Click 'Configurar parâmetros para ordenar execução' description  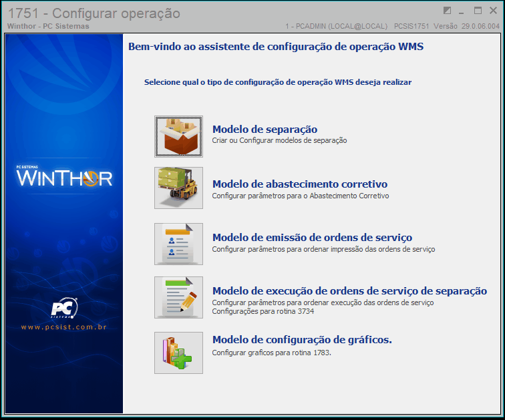(323, 303)
